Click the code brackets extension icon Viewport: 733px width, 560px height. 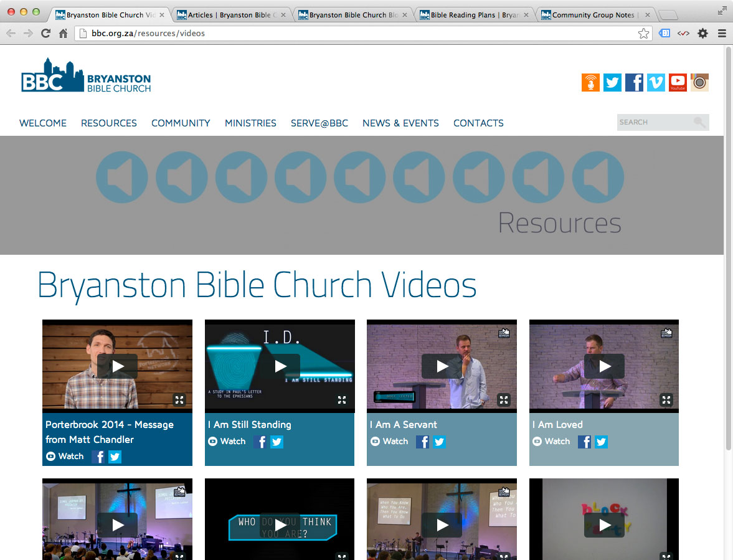(683, 33)
